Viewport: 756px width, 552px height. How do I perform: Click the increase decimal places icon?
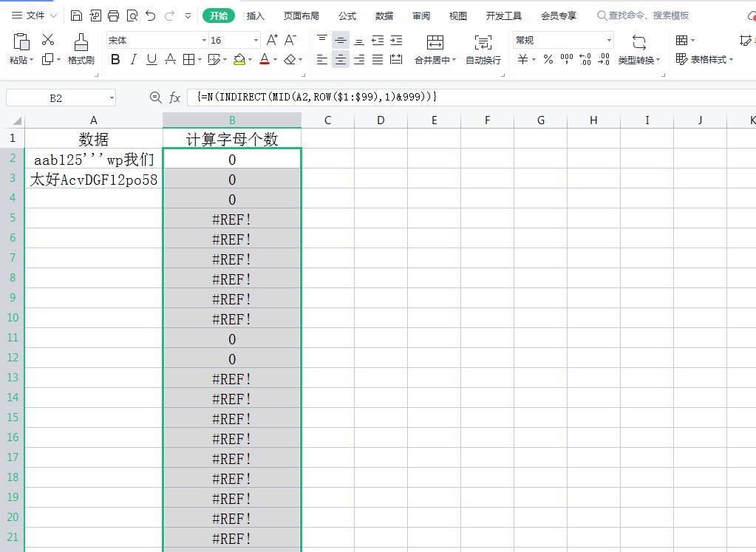[585, 59]
